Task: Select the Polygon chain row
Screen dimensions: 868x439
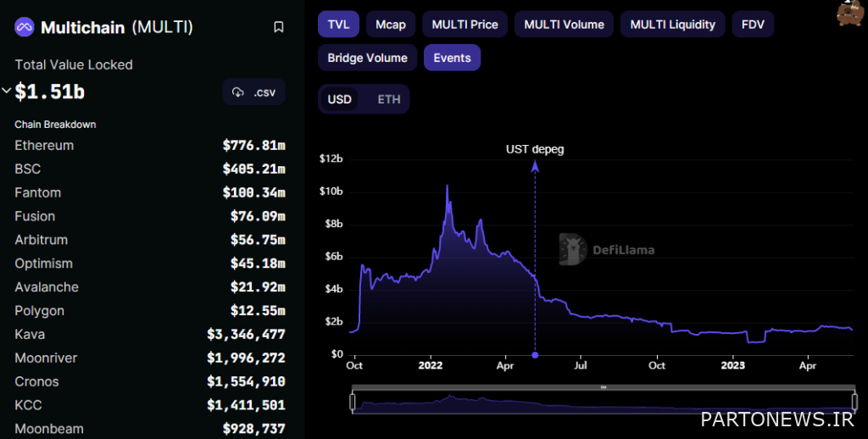Action: 150,310
